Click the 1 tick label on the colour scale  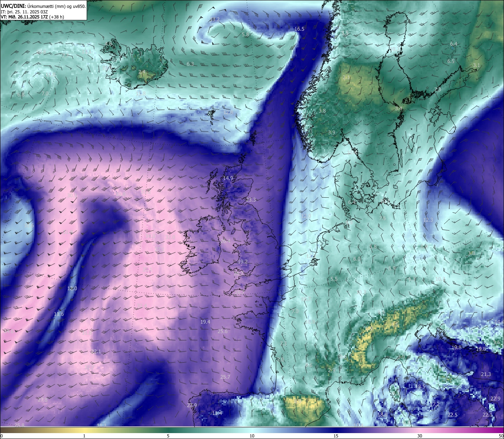point(84,436)
